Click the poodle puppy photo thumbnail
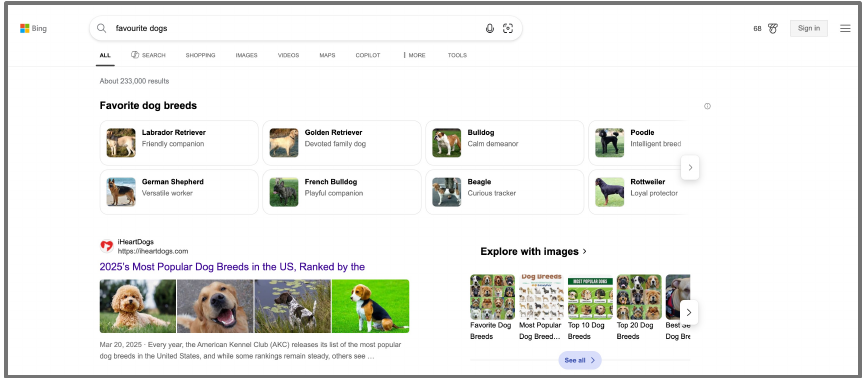This screenshot has width=863, height=378. pos(138,306)
